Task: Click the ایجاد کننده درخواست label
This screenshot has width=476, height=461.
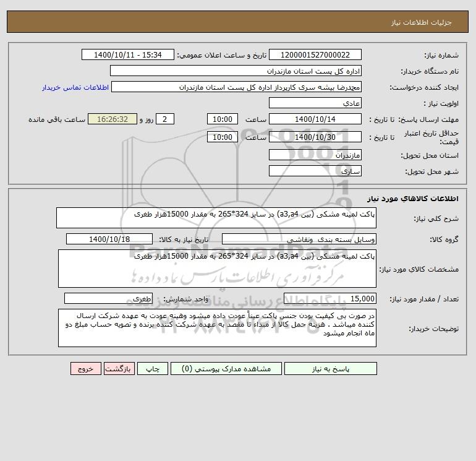Action: click(424, 87)
